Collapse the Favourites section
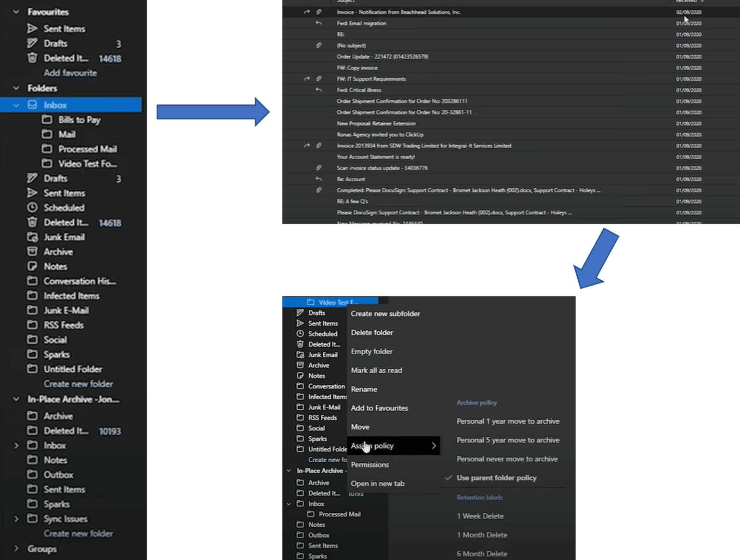 click(x=16, y=12)
